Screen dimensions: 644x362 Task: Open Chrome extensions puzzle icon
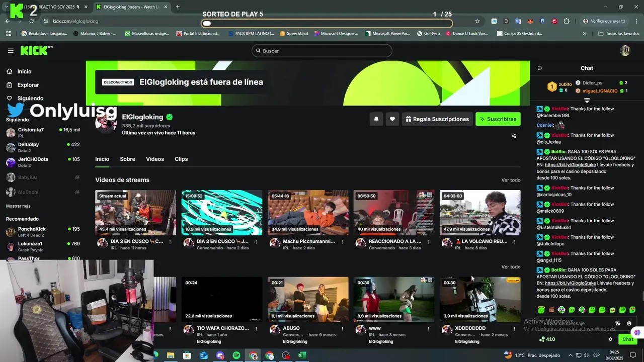pyautogui.click(x=567, y=21)
